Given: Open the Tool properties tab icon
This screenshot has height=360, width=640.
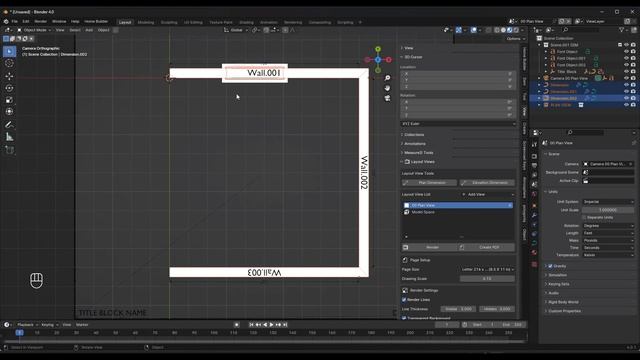Looking at the screenshot, I should click(534, 145).
